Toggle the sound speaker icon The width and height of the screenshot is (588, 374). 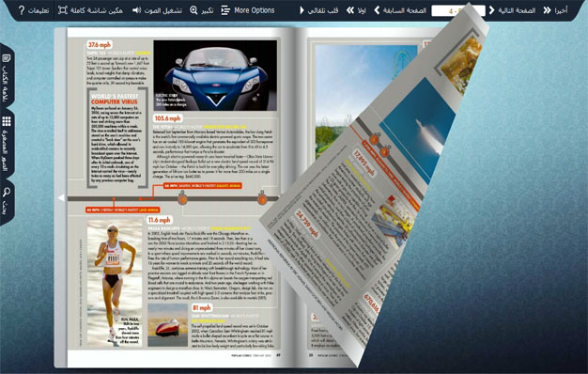click(137, 10)
